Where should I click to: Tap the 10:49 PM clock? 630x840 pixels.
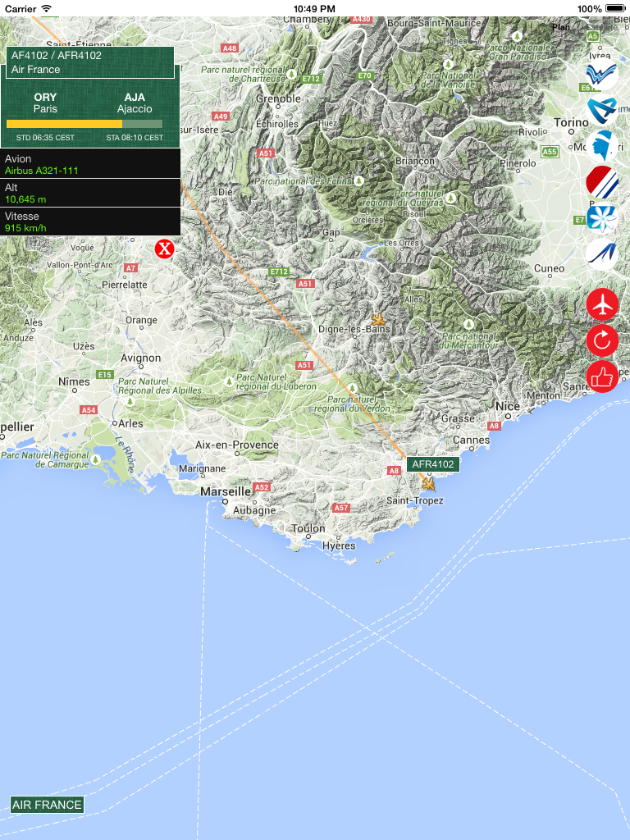tap(314, 8)
